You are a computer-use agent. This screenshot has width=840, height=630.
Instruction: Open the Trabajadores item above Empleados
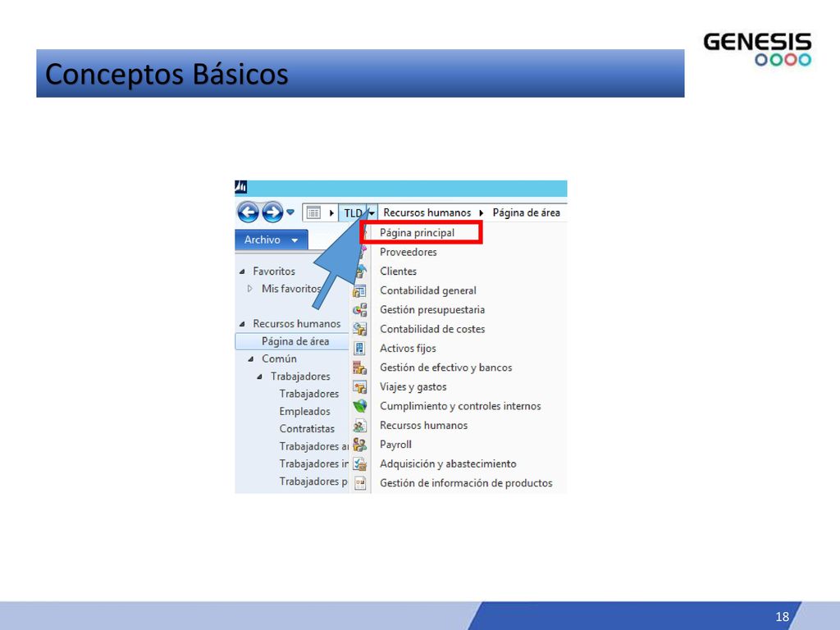pos(308,394)
